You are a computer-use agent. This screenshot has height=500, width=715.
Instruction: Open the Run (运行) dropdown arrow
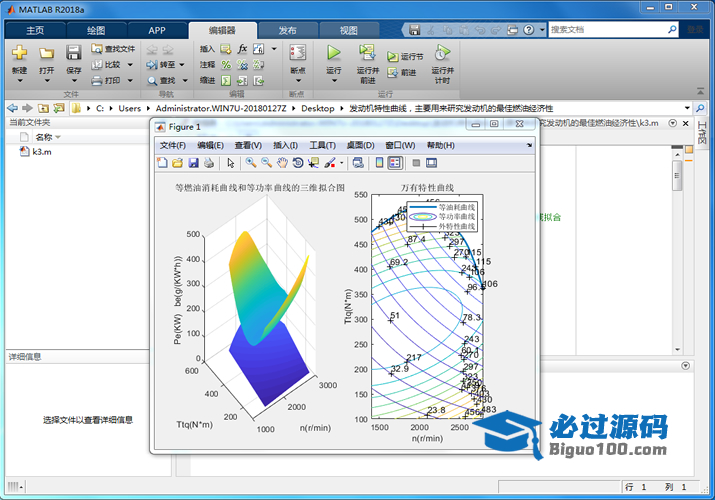334,81
